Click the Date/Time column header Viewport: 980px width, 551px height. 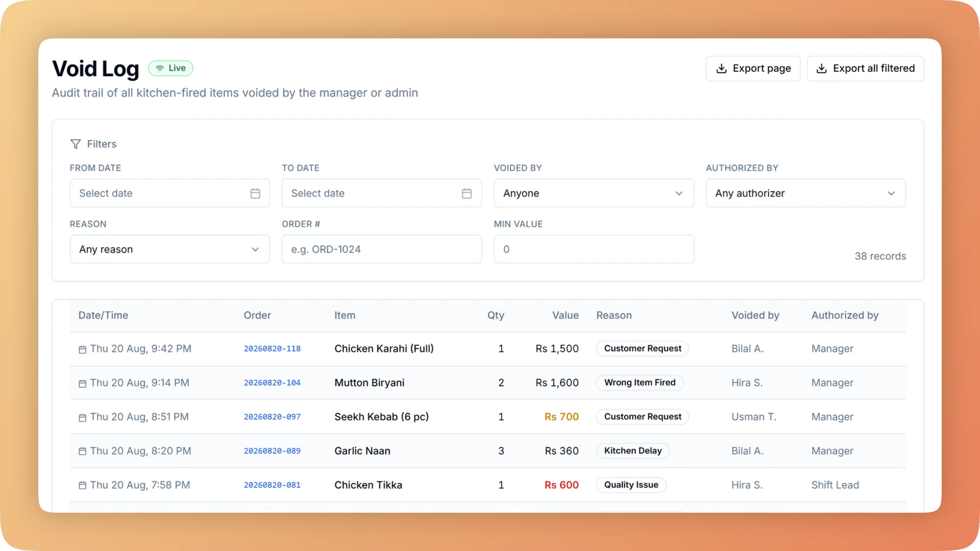click(103, 315)
